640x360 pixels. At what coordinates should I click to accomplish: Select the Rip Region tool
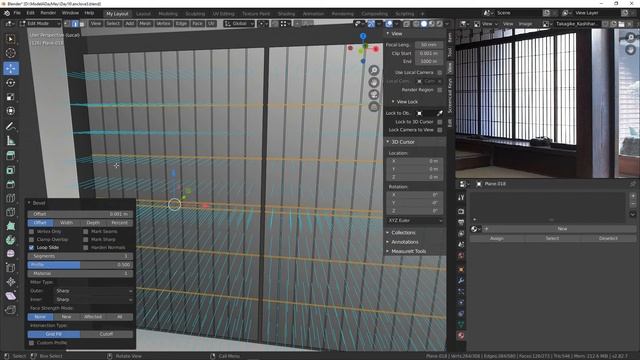pyautogui.click(x=11, y=310)
